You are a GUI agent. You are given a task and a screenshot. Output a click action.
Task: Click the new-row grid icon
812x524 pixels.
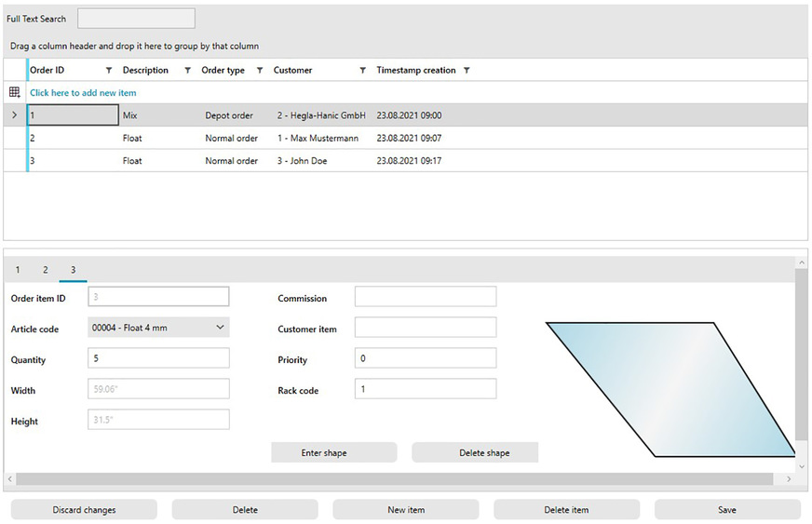pyautogui.click(x=14, y=92)
